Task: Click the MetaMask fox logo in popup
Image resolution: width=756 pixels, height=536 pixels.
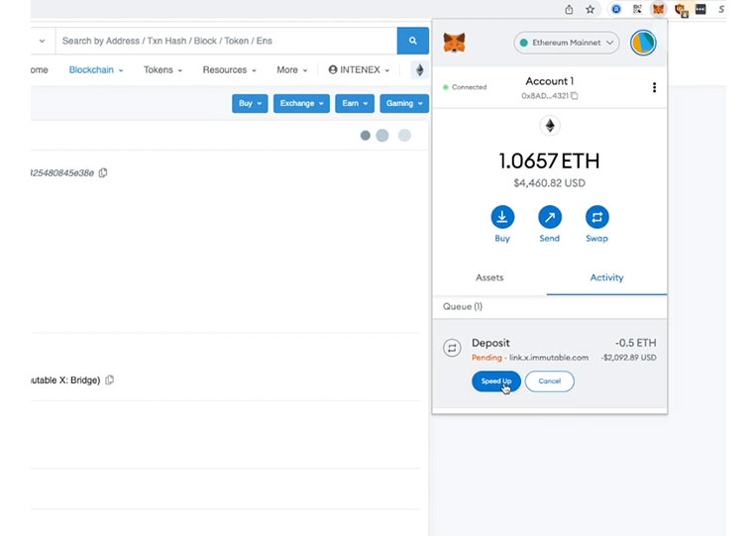Action: (x=454, y=43)
